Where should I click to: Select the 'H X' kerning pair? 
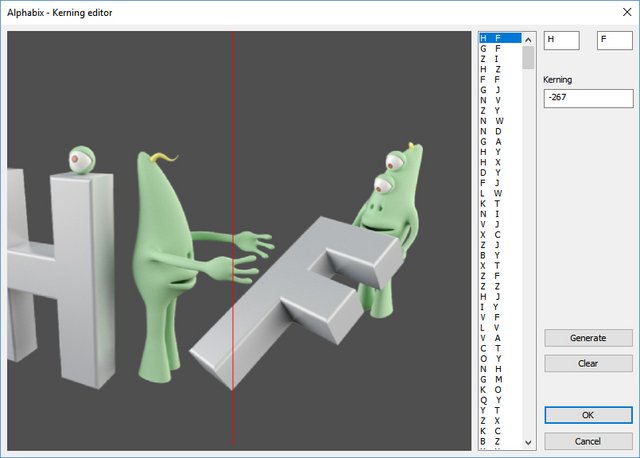pyautogui.click(x=500, y=162)
